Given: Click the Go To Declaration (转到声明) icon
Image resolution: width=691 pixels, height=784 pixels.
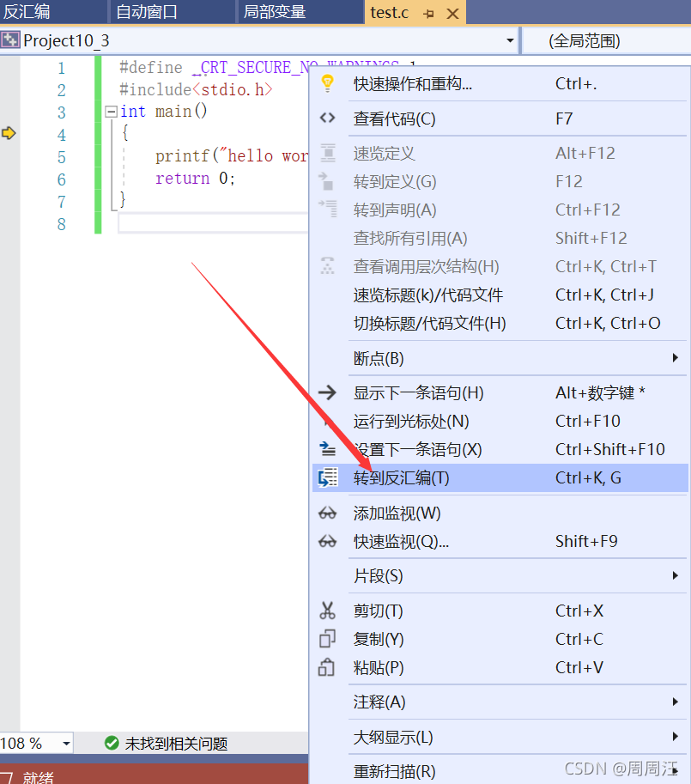Looking at the screenshot, I should coord(328,209).
